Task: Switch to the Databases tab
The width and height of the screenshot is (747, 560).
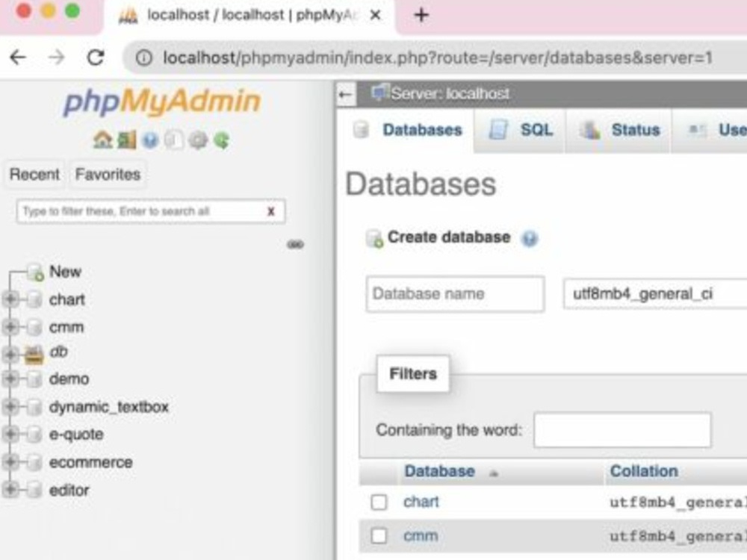Action: pyautogui.click(x=408, y=130)
